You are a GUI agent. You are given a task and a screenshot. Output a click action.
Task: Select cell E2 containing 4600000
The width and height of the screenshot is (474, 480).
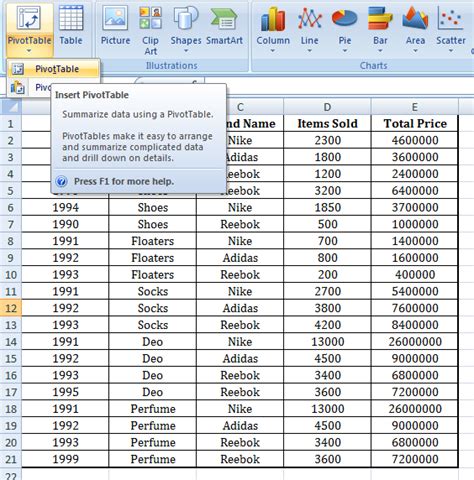pos(415,140)
